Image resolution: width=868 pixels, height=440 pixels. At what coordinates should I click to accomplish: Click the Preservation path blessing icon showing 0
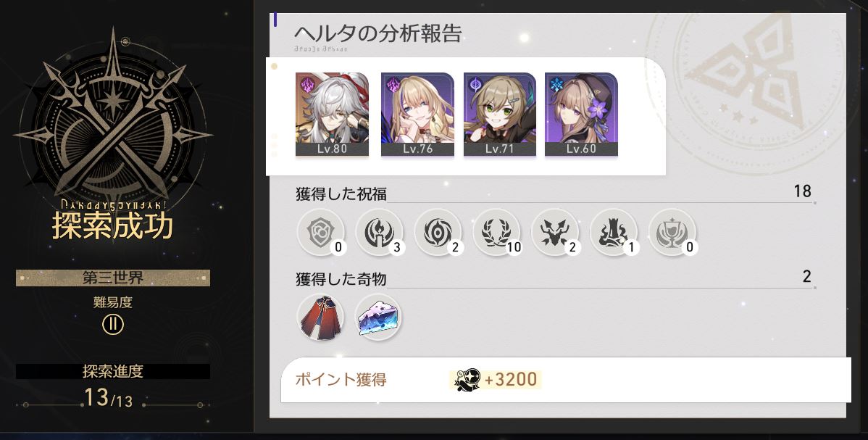pyautogui.click(x=321, y=232)
